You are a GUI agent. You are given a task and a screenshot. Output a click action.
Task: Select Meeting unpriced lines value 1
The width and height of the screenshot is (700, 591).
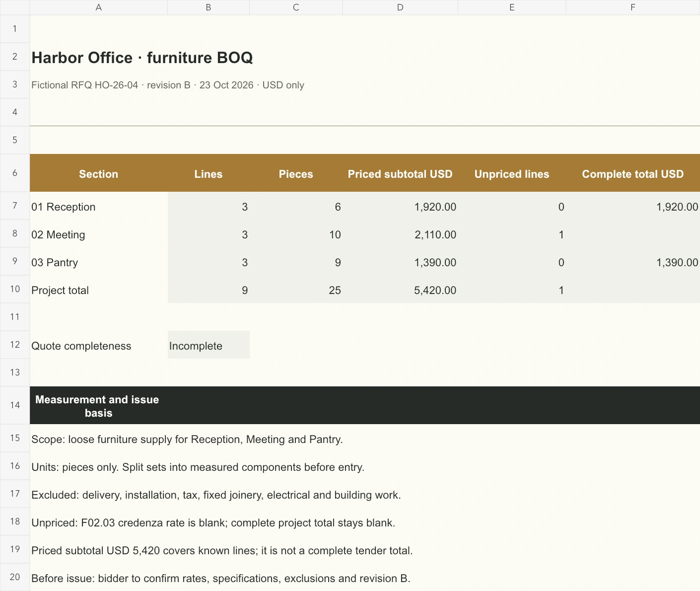pos(512,233)
